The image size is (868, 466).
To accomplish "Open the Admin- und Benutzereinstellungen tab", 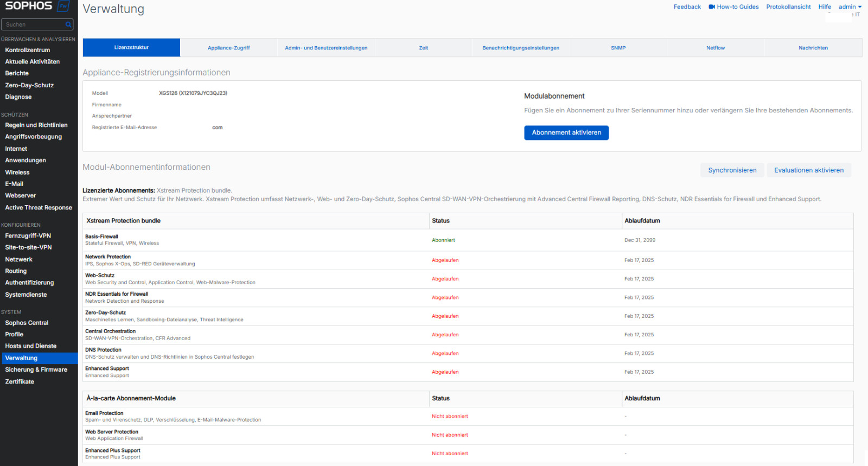I will [x=326, y=48].
